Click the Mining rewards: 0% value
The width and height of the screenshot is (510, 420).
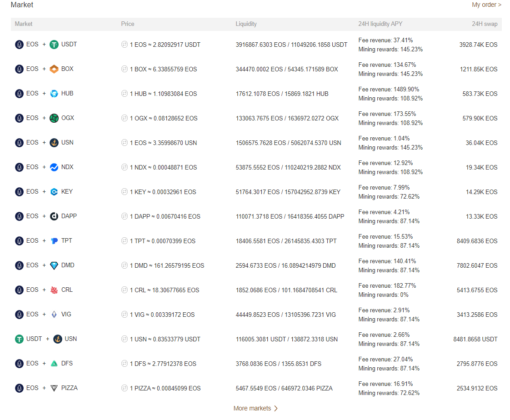tap(383, 295)
